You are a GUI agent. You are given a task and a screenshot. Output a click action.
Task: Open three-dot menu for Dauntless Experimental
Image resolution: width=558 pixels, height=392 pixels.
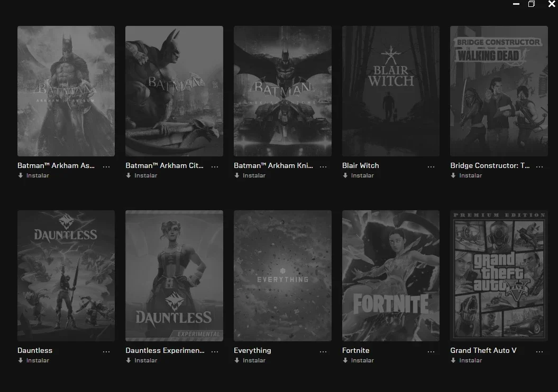tap(215, 351)
